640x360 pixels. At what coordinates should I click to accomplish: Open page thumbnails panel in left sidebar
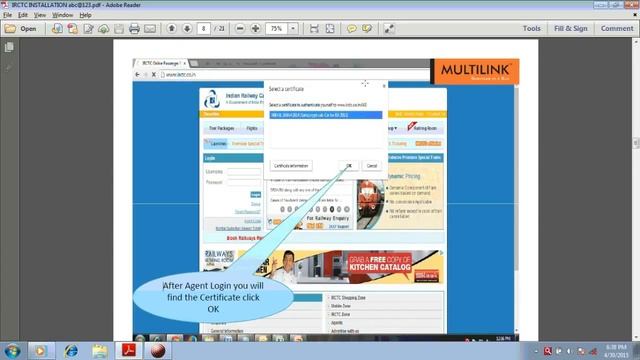pos(9,47)
